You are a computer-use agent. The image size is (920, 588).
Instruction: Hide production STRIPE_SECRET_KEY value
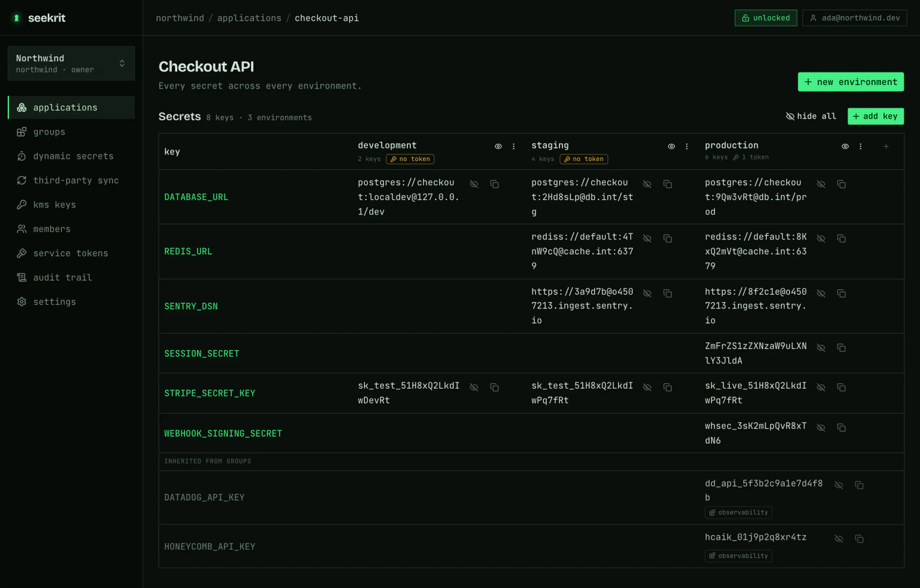(821, 387)
